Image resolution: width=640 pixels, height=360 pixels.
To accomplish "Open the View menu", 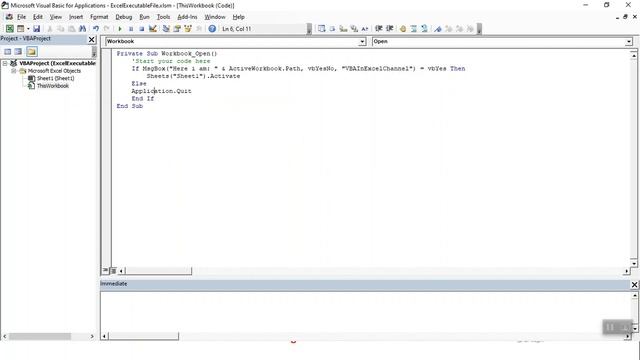I will click(x=56, y=17).
